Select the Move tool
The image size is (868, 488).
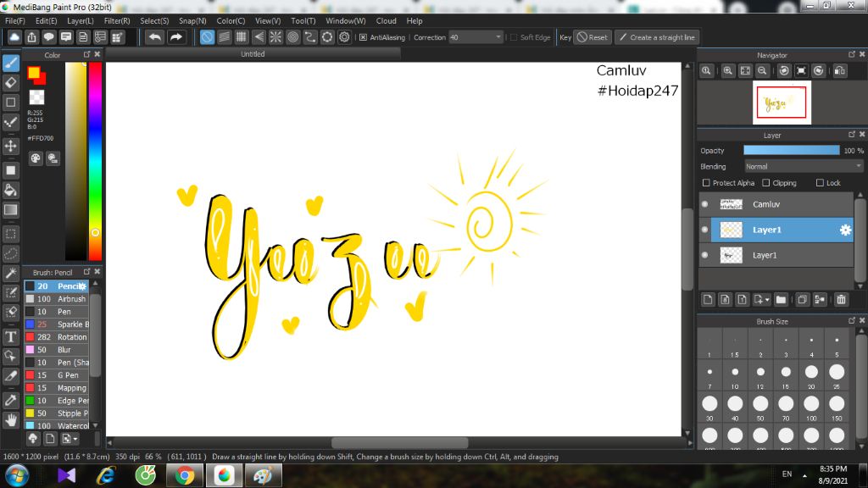(10, 146)
